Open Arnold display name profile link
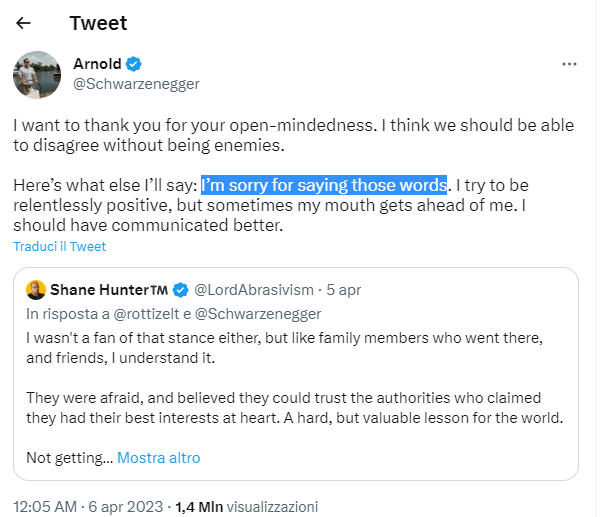Screen dimensions: 610x517 [97, 65]
